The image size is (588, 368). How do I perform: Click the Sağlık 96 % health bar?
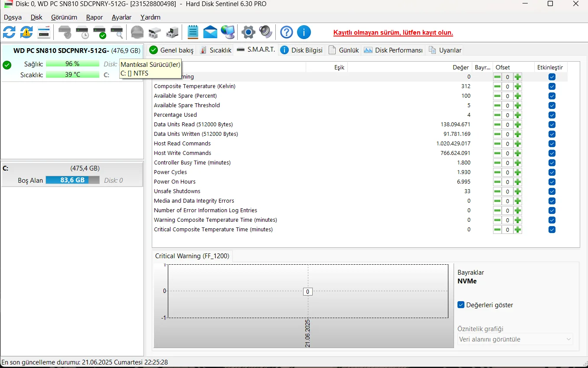click(72, 64)
